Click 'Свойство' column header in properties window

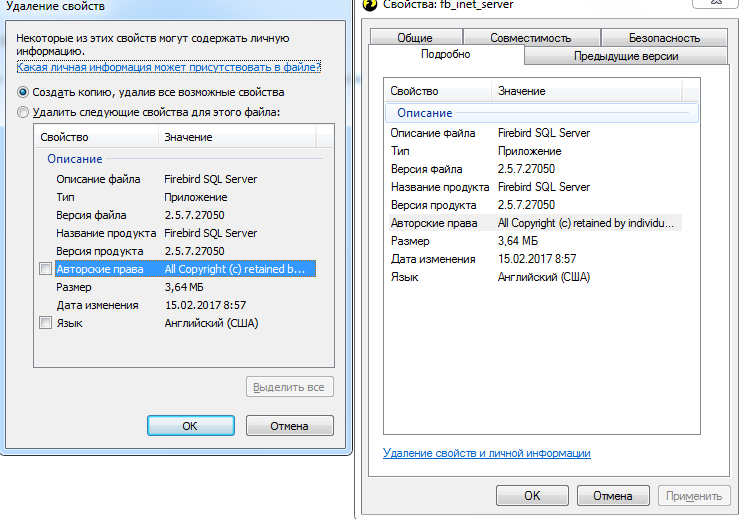438,91
